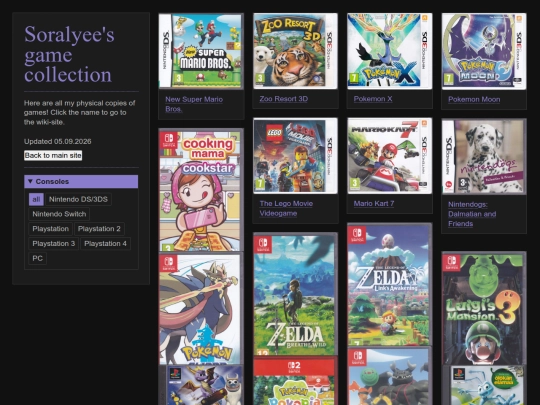Open The Lego Movie Videogame link
This screenshot has height=405, width=540.
click(286, 208)
